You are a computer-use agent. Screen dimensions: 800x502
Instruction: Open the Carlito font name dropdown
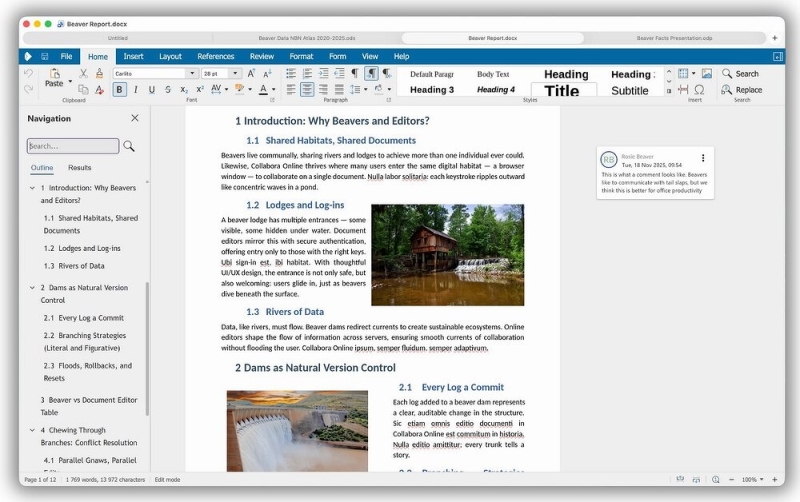192,73
